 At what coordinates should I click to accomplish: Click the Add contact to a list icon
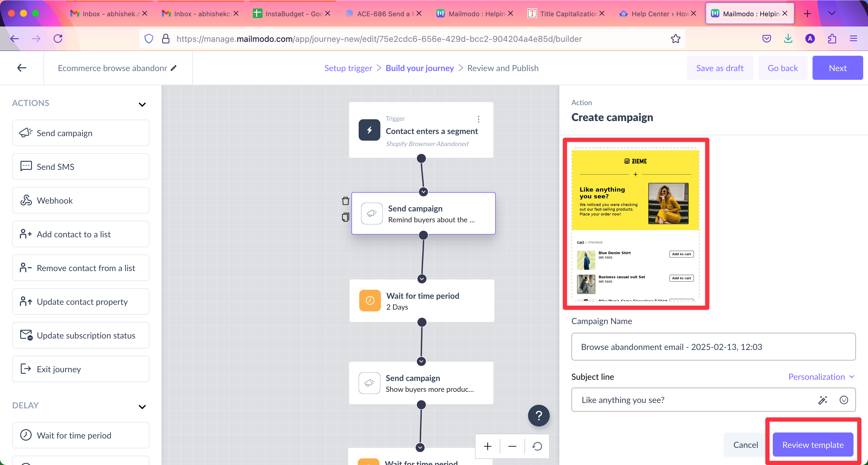26,234
